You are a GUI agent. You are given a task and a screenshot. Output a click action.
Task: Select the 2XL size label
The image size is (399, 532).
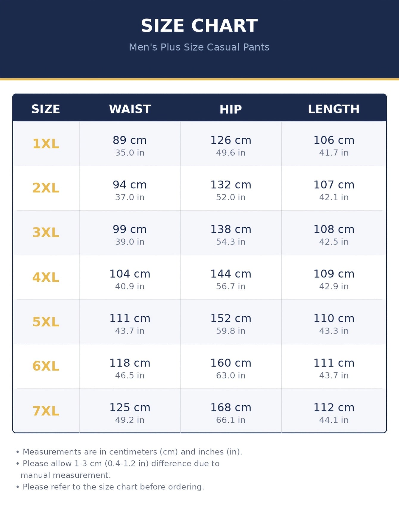click(x=46, y=188)
